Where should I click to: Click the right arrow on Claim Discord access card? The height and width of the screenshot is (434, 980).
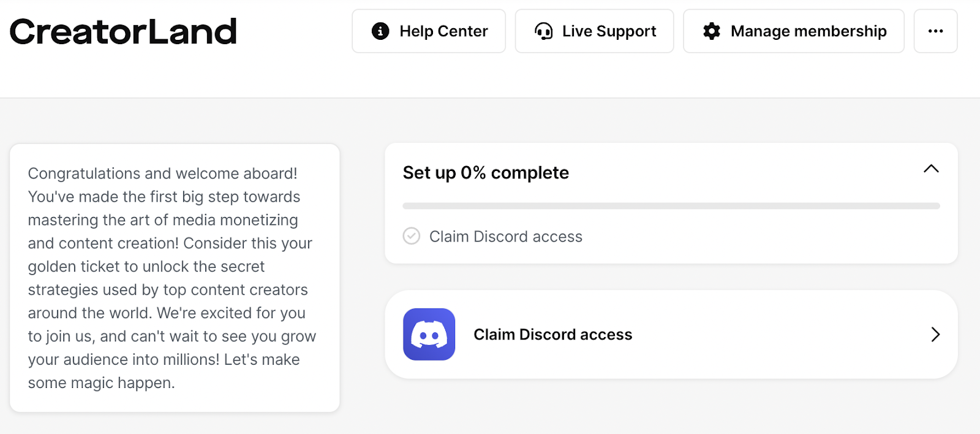pyautogui.click(x=935, y=335)
